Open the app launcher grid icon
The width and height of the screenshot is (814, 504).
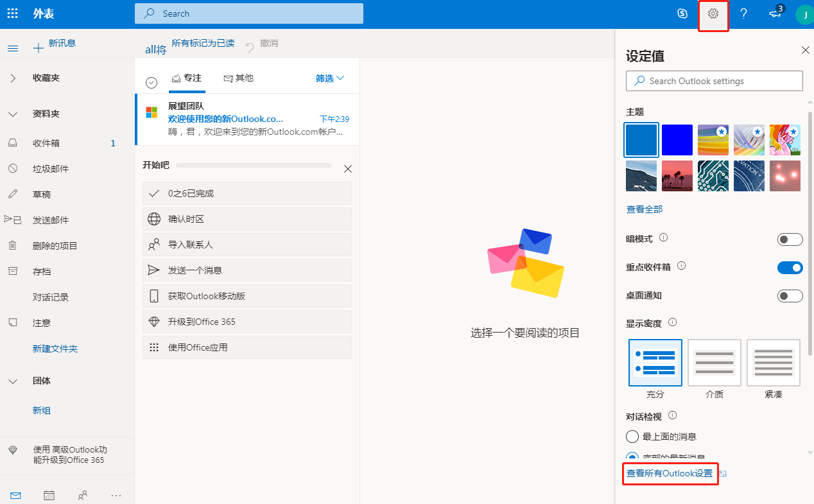coord(13,13)
